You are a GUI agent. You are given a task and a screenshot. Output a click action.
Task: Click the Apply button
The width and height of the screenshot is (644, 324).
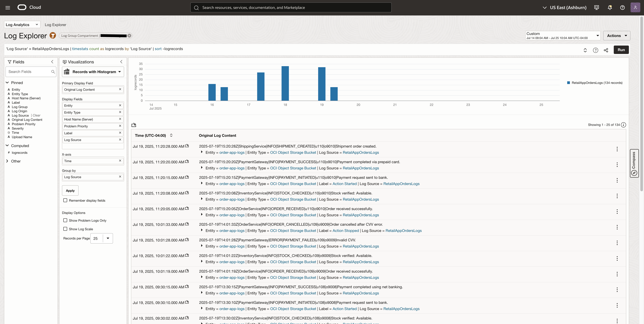tap(70, 191)
